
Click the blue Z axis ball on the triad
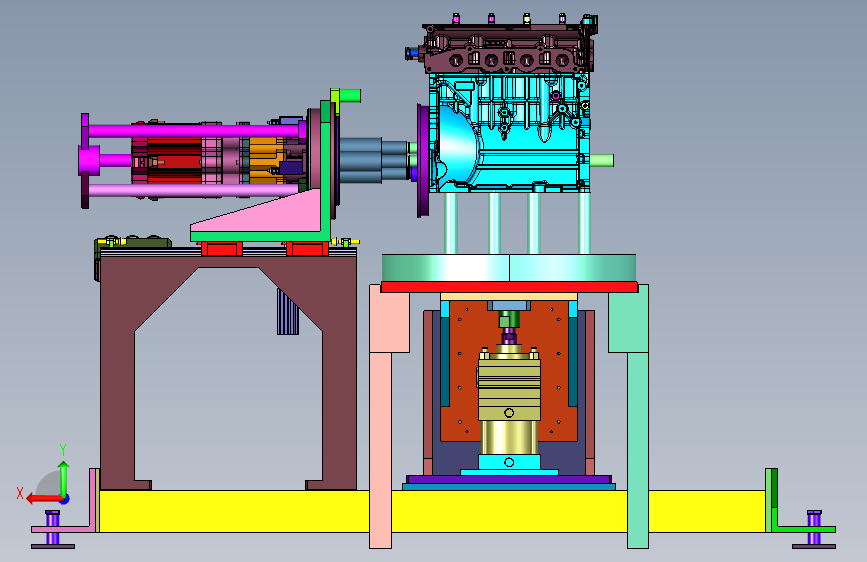[64, 499]
